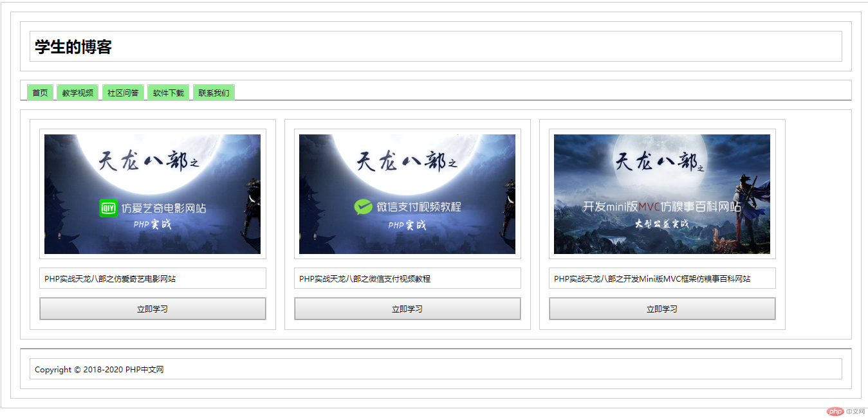Go to the 教学视频 nav item
Screen dimensions: 868x418
tap(78, 93)
